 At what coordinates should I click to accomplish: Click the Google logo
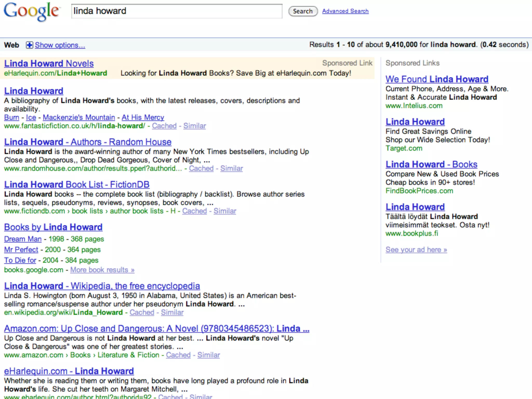(31, 12)
